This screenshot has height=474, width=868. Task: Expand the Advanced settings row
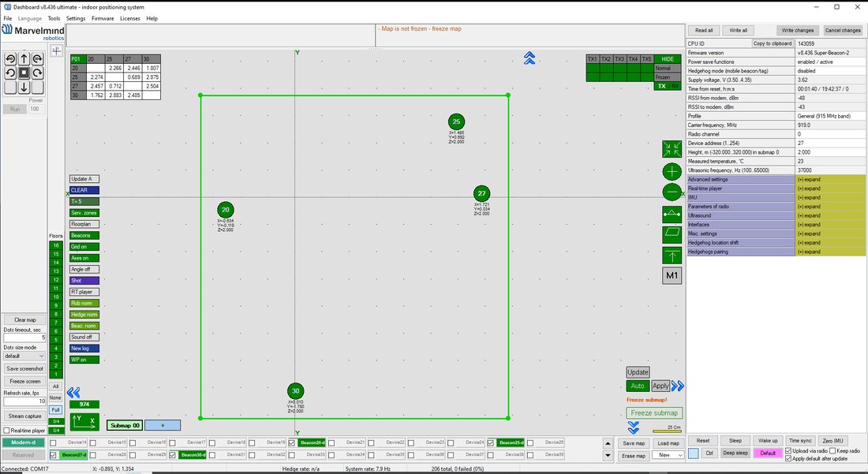[x=830, y=179]
